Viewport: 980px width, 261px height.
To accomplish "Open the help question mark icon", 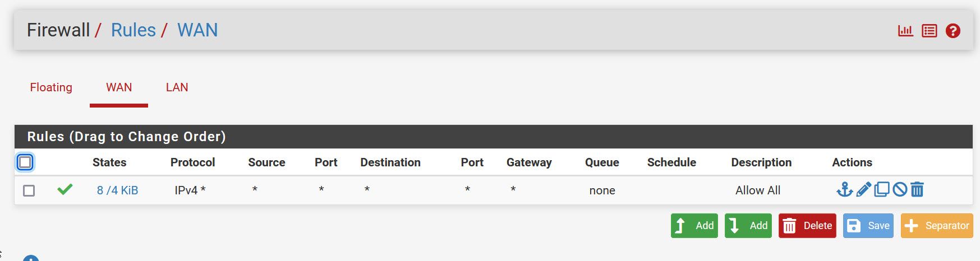I will tap(953, 31).
